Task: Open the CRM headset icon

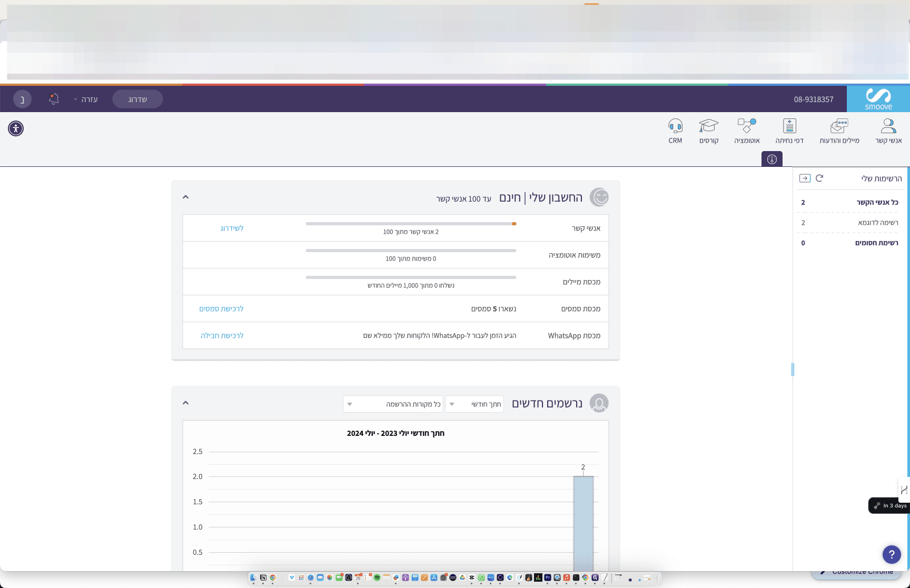Action: click(x=675, y=131)
